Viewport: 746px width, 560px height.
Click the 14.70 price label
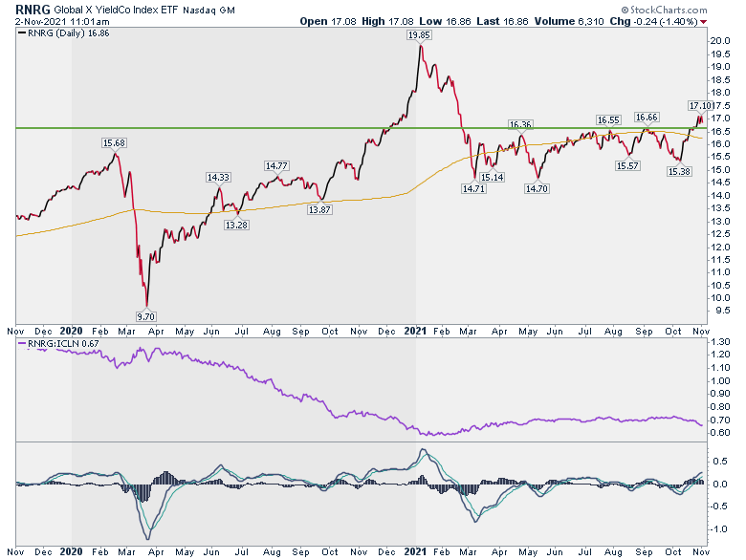pyautogui.click(x=537, y=188)
